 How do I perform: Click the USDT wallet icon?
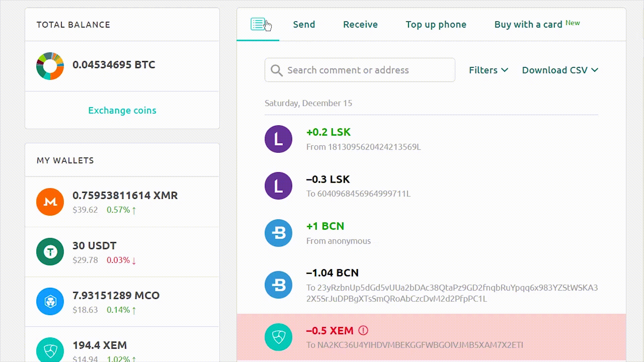click(50, 251)
